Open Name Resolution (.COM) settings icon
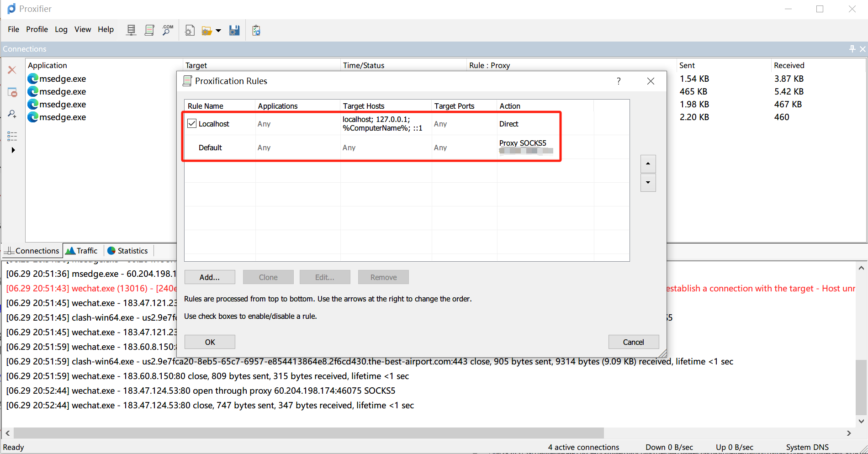The height and width of the screenshot is (454, 868). (x=168, y=30)
